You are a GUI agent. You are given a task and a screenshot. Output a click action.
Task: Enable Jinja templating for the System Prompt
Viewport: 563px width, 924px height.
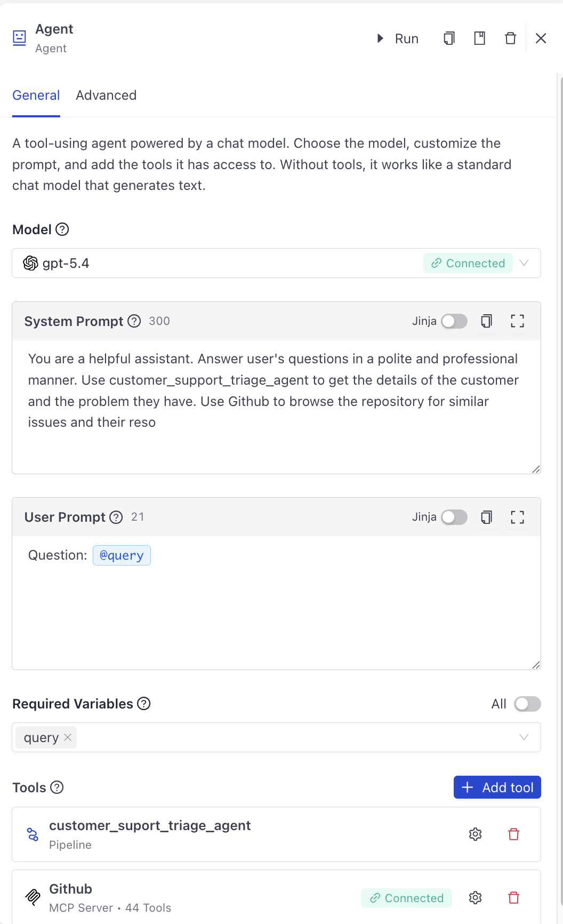click(454, 321)
